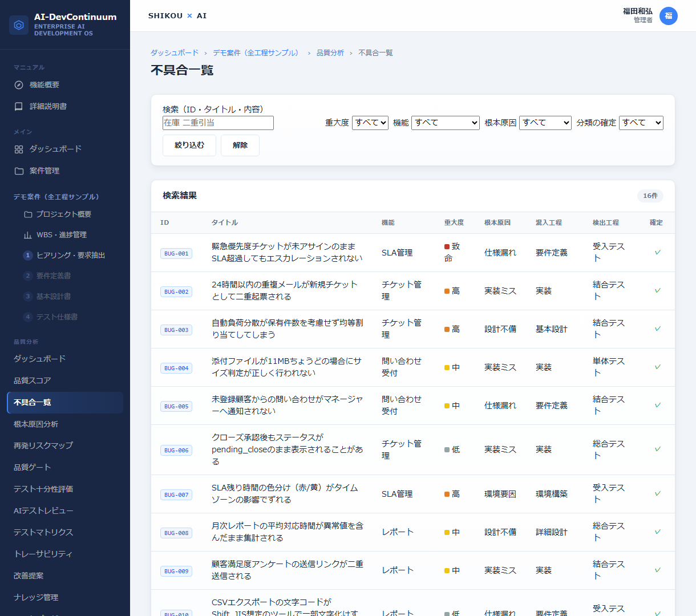Open the BUG-004 ID link

[176, 368]
